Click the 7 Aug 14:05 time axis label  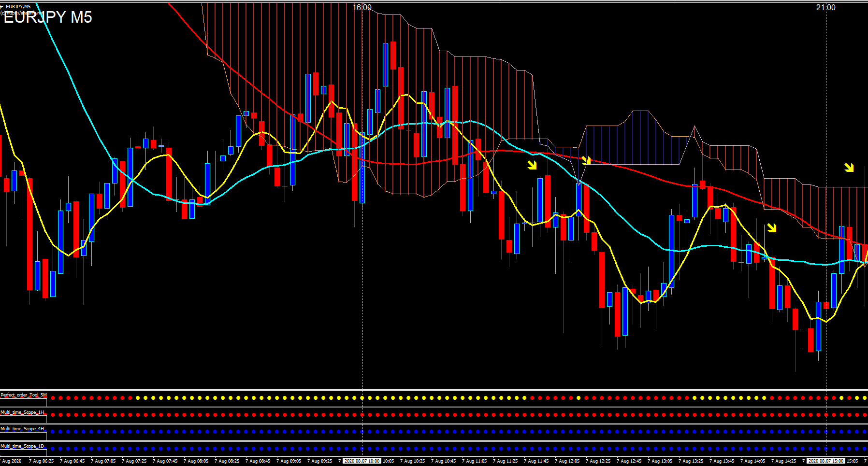click(753, 461)
